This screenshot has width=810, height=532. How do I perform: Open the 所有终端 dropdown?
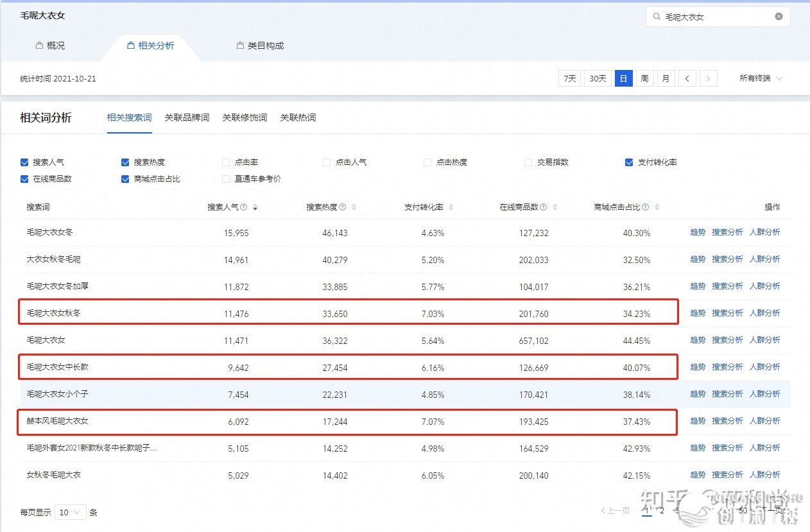(x=761, y=78)
